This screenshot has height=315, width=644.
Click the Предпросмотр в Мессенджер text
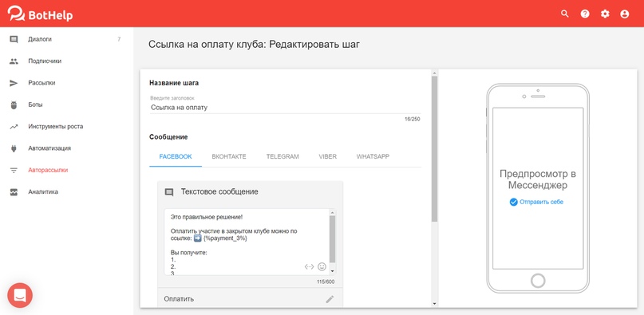coord(538,179)
